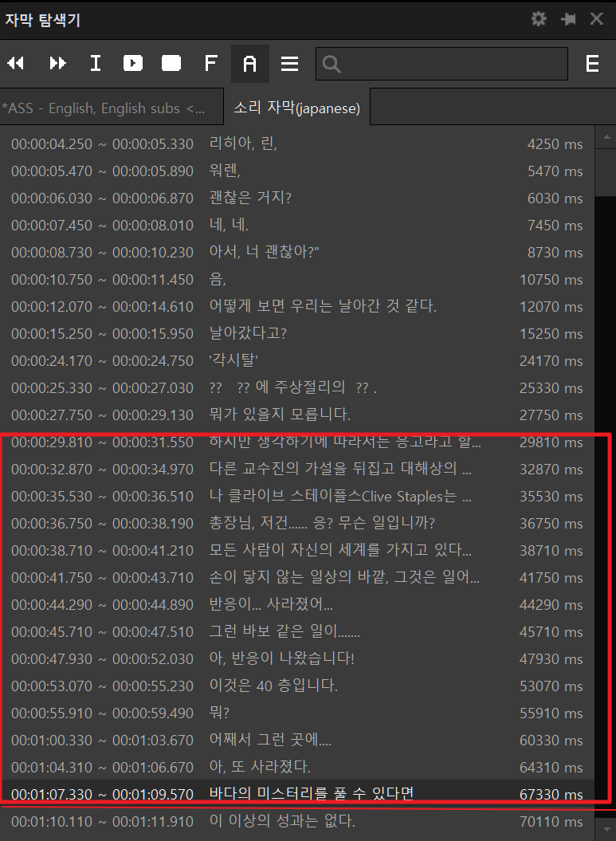This screenshot has height=841, width=616.
Task: Select subtitle line '뭐?'
Action: coord(297,713)
